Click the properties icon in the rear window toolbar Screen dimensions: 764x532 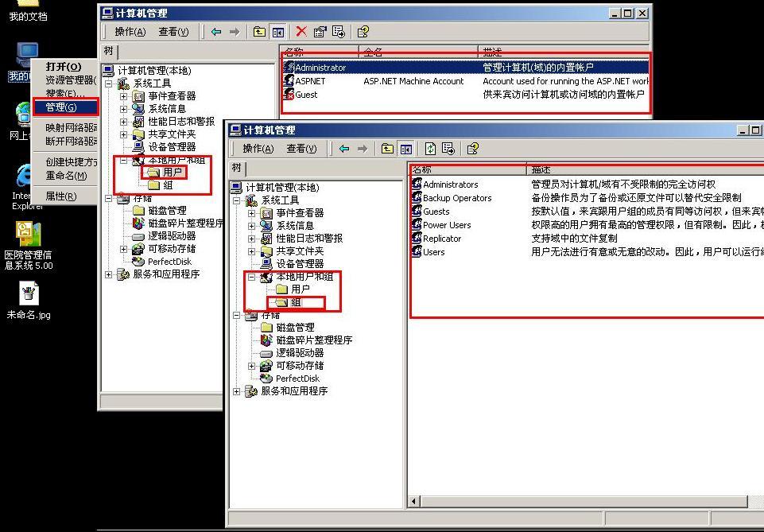click(320, 32)
